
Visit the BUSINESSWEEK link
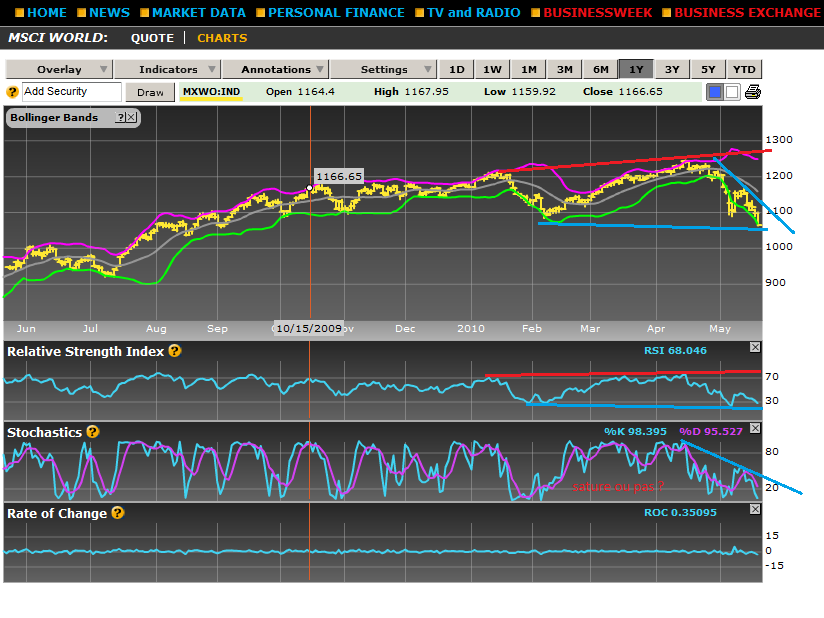tap(598, 13)
